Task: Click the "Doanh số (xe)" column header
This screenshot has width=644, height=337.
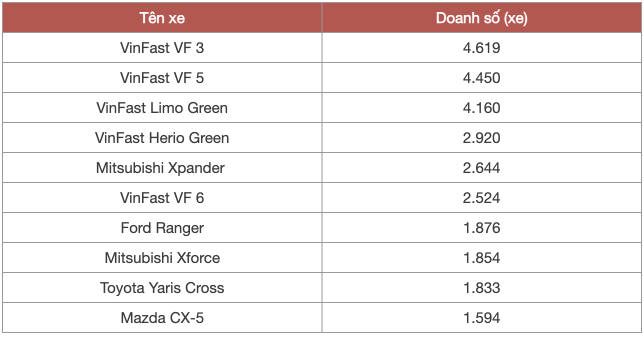Action: pos(481,18)
